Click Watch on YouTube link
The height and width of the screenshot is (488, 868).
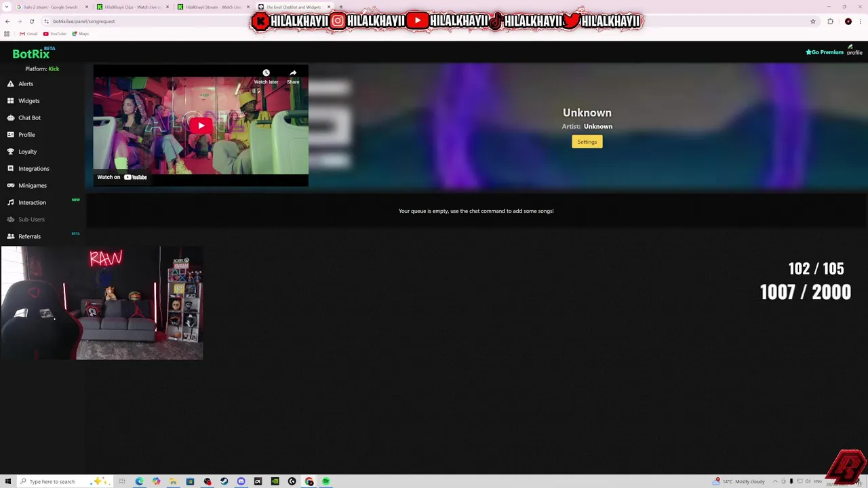tap(122, 177)
